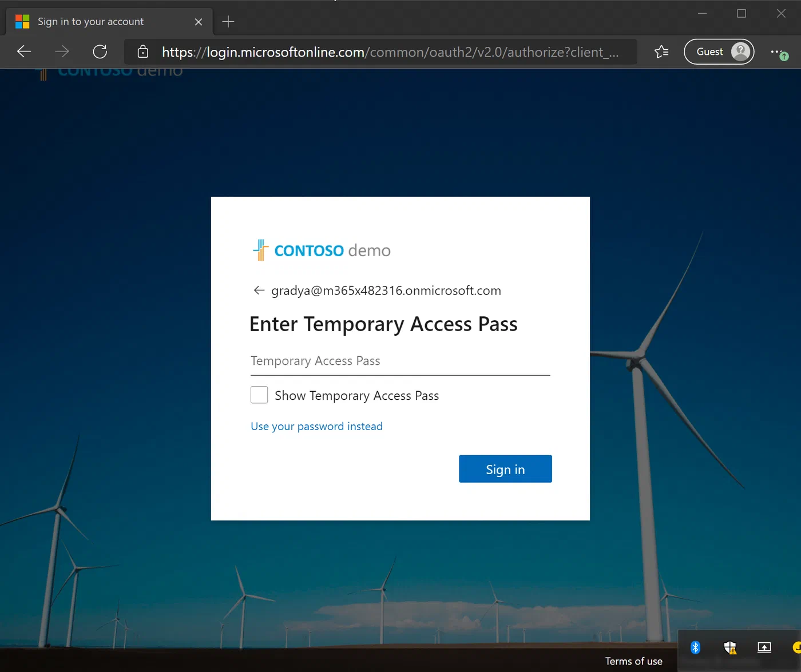Click the back arrow beside the gradya email
The width and height of the screenshot is (801, 672).
tap(259, 291)
